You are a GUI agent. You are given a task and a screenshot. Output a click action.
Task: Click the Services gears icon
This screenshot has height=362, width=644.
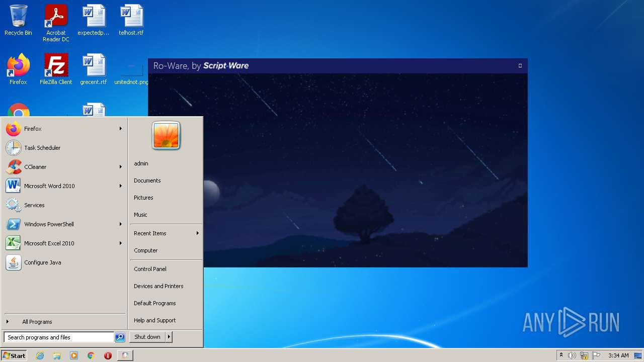point(14,205)
